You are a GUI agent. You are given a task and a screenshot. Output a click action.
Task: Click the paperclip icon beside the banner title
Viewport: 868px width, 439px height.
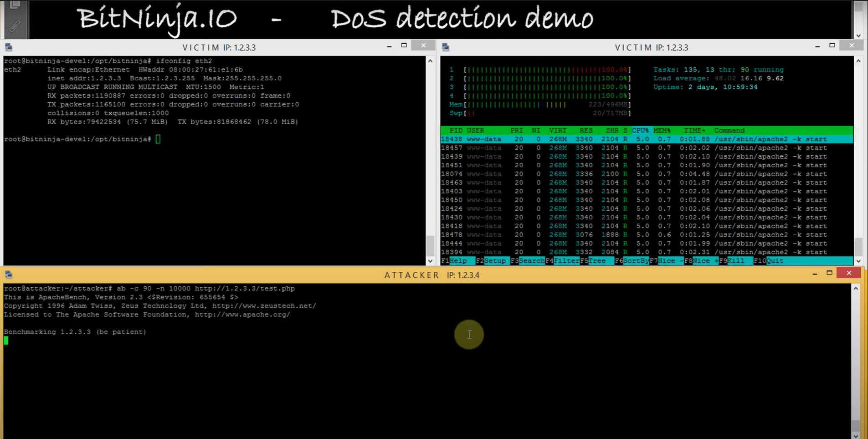coord(15,26)
